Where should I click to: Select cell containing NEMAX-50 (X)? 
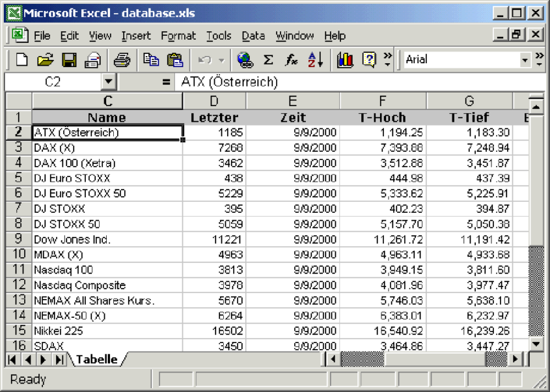click(x=107, y=316)
